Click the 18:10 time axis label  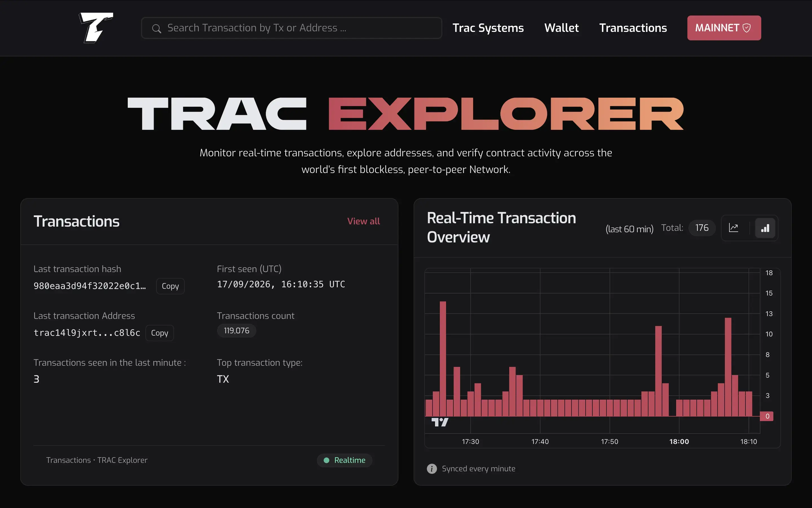tap(749, 441)
